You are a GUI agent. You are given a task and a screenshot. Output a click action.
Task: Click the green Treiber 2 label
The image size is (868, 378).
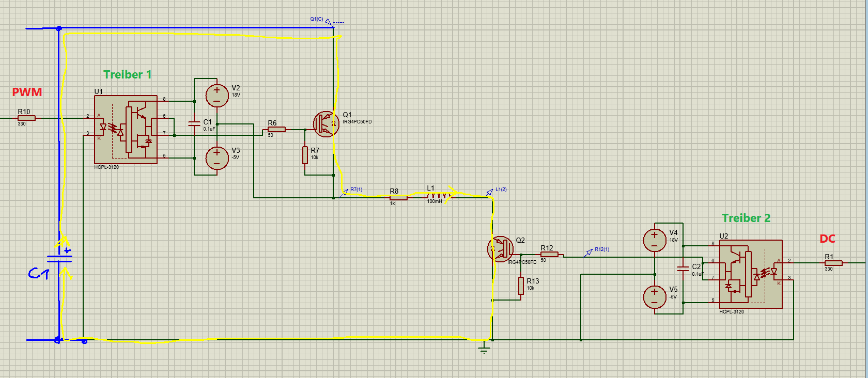tap(746, 218)
